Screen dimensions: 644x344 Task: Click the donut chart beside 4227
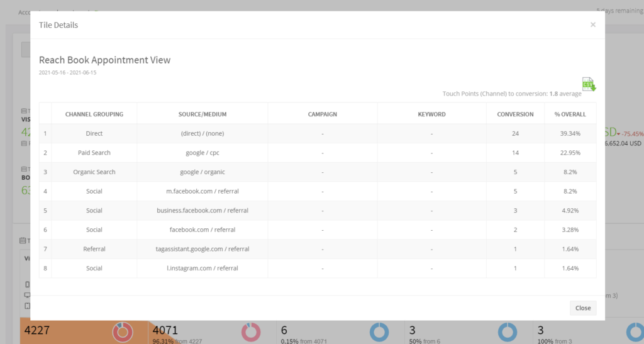122,331
